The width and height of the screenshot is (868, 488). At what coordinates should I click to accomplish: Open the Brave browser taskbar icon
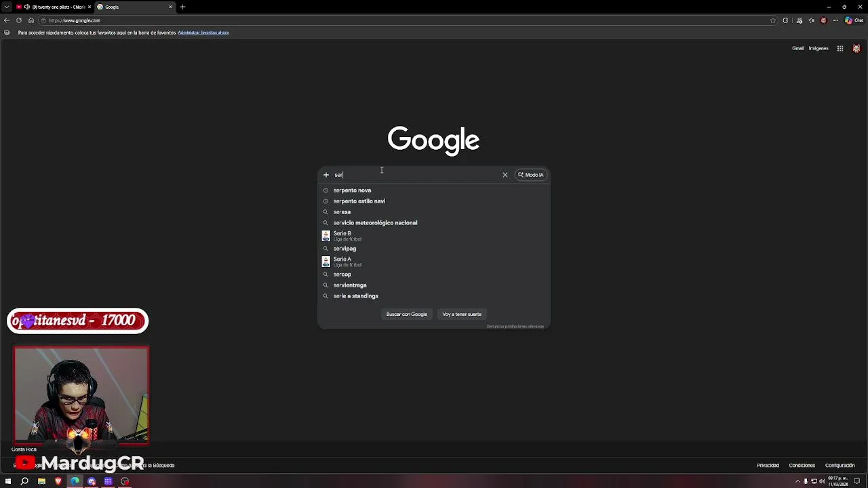[58, 481]
